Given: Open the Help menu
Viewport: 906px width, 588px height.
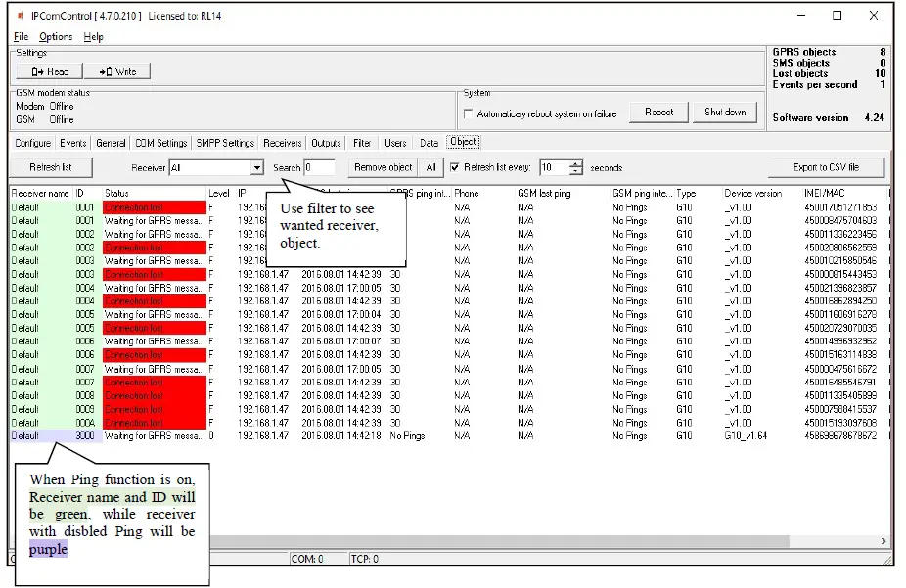Looking at the screenshot, I should coord(94,36).
